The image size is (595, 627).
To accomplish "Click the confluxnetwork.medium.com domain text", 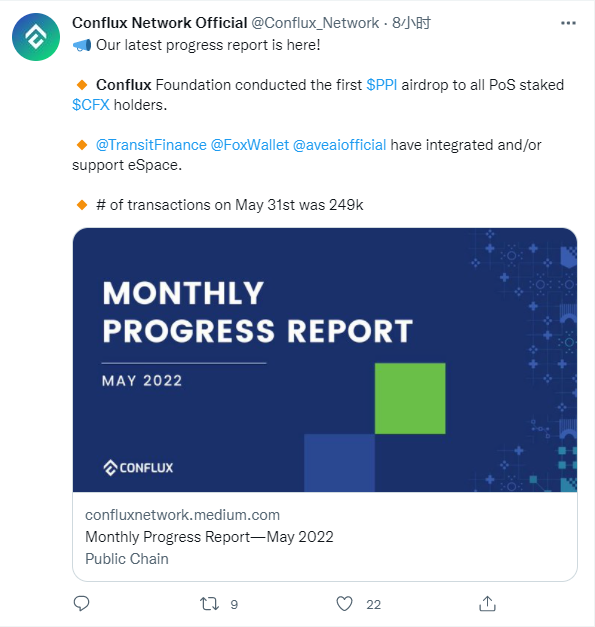I will [182, 515].
